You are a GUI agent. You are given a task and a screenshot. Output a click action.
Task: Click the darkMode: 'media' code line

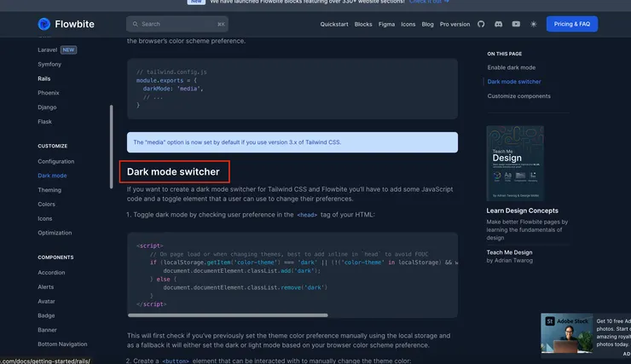173,89
